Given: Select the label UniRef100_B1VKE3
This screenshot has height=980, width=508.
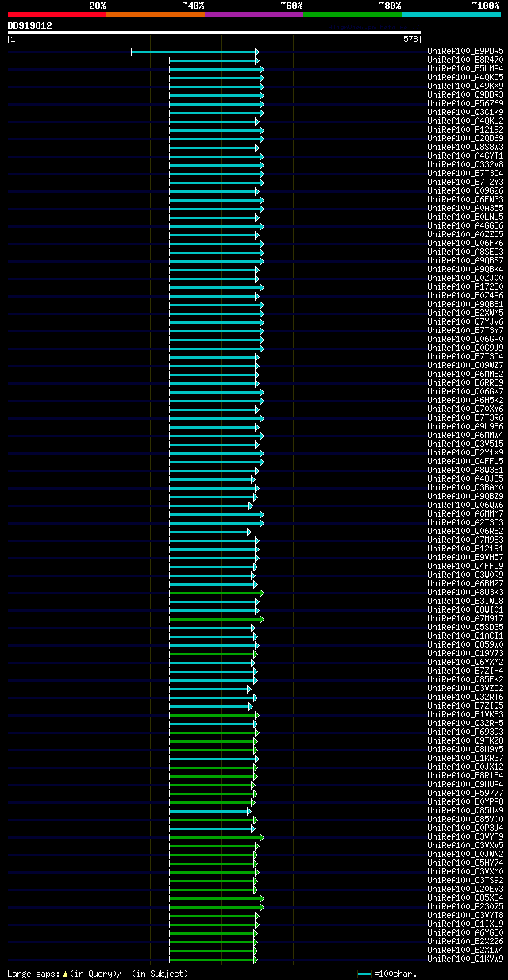Looking at the screenshot, I should click(465, 714).
